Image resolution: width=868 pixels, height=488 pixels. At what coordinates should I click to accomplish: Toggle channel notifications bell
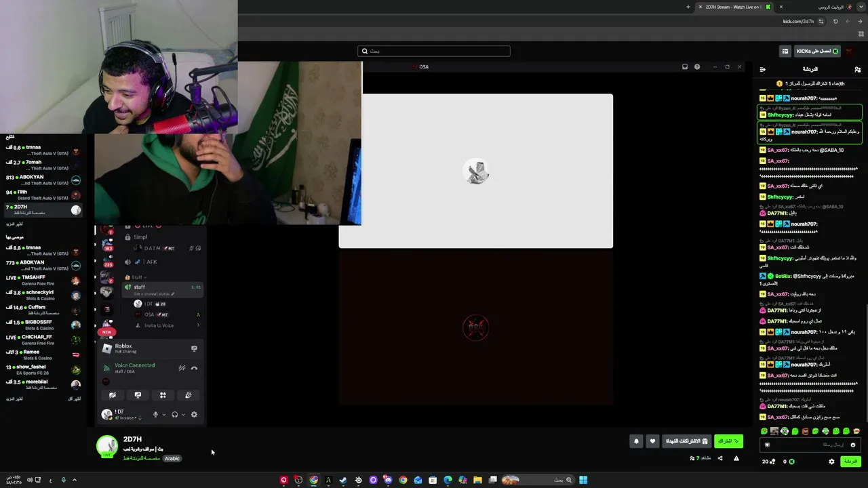(x=636, y=441)
